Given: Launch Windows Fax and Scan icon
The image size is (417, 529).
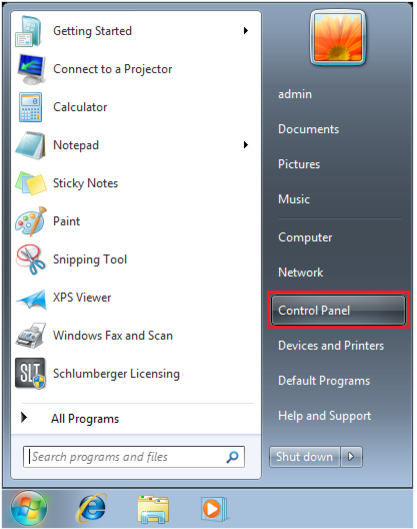Looking at the screenshot, I should point(31,335).
